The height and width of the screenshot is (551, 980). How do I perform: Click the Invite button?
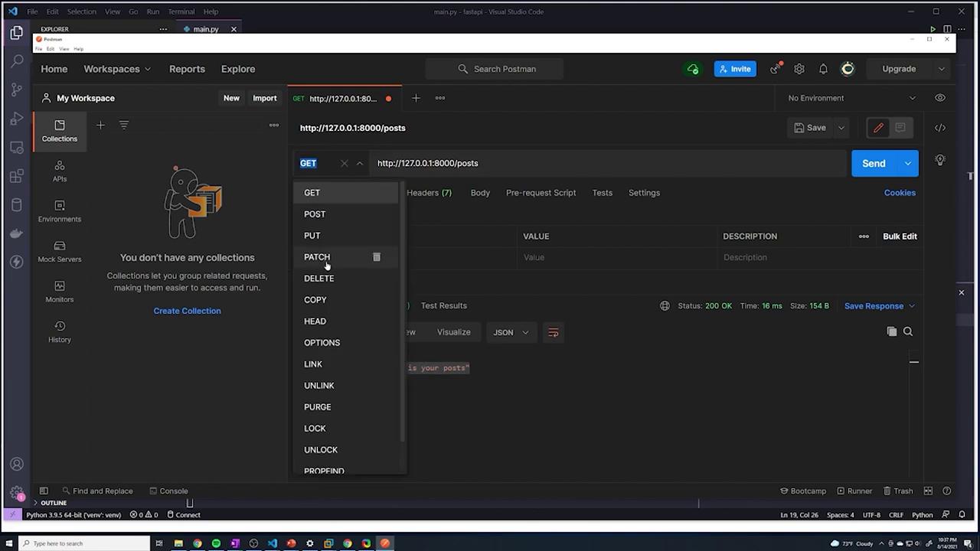click(735, 69)
